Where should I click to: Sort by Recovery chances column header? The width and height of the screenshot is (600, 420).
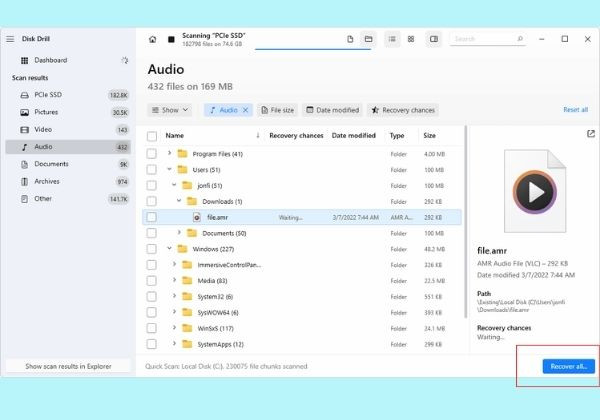click(x=296, y=135)
